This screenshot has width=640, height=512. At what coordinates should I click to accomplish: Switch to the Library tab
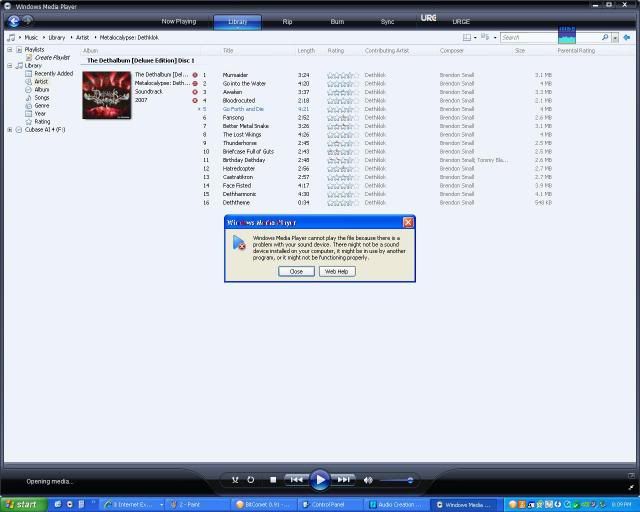[238, 22]
